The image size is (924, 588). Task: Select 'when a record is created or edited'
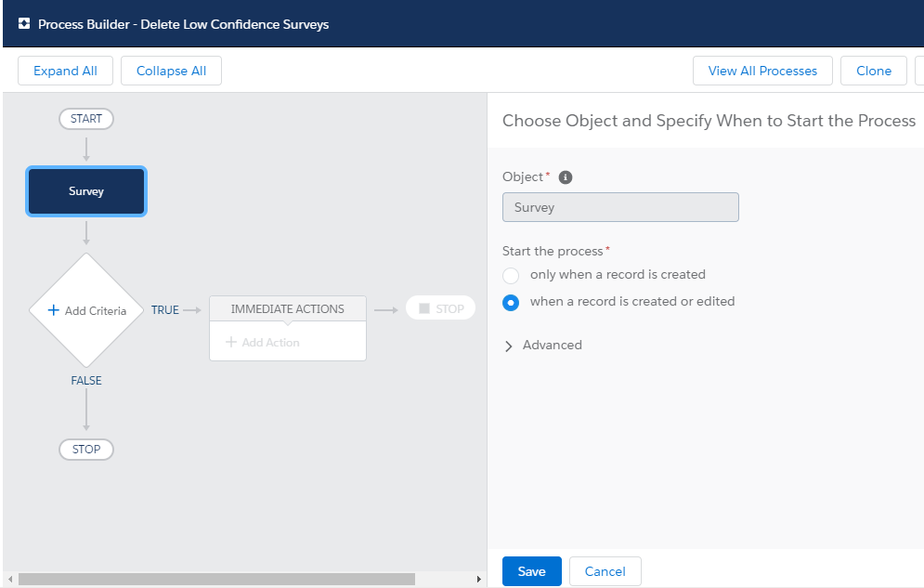[511, 302]
